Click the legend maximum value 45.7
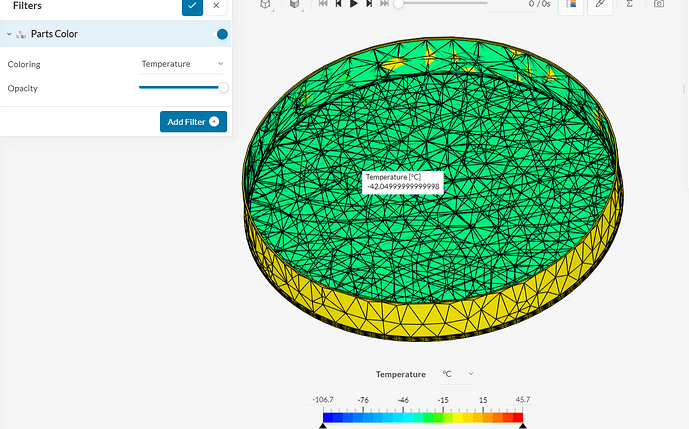Viewport: 689px width, 429px height. coord(522,400)
